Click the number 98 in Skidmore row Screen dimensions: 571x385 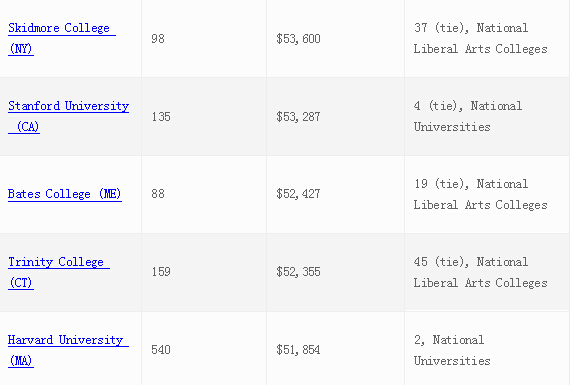(x=158, y=39)
